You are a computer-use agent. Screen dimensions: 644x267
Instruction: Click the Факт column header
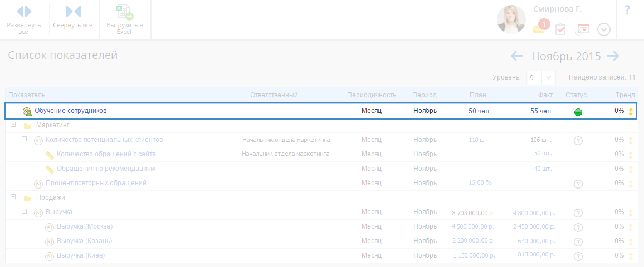click(x=545, y=95)
